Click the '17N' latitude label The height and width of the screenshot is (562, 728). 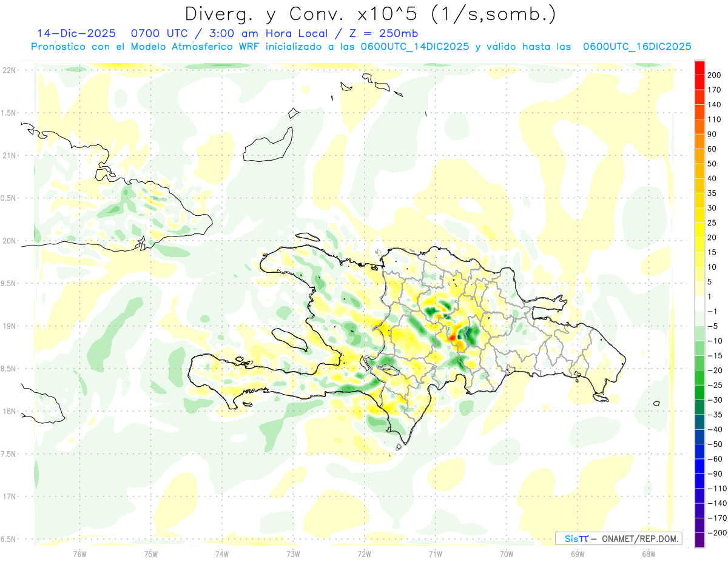(8, 497)
